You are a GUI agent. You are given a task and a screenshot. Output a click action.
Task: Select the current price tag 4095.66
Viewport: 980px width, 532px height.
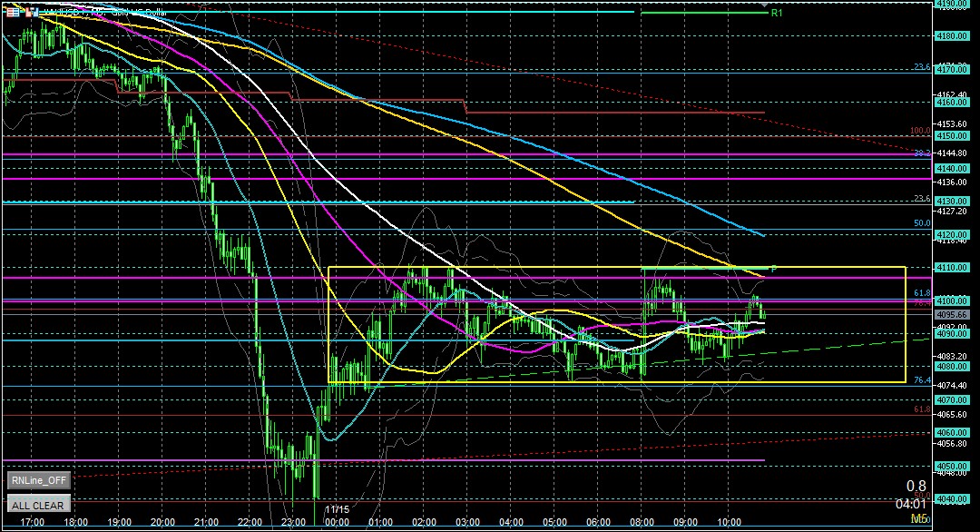[x=952, y=314]
